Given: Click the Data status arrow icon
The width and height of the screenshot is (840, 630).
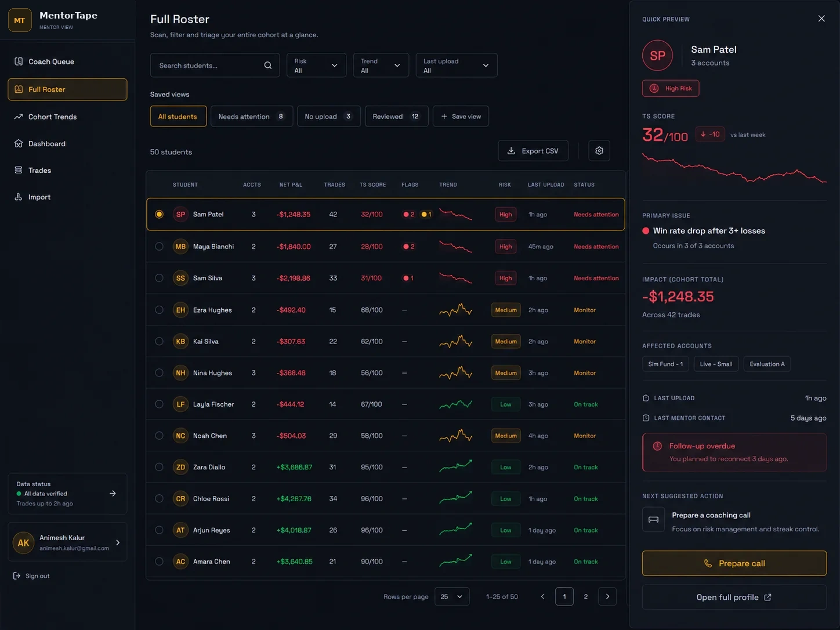Looking at the screenshot, I should (x=113, y=494).
